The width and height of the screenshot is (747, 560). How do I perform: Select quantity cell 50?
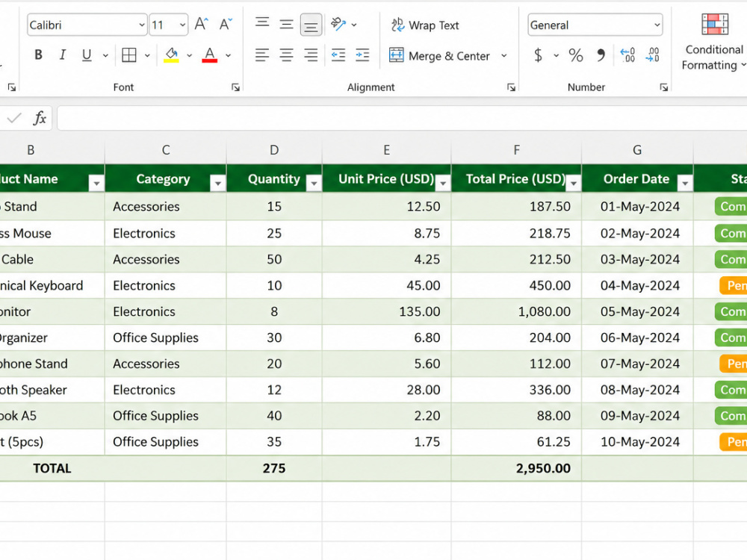click(x=274, y=260)
